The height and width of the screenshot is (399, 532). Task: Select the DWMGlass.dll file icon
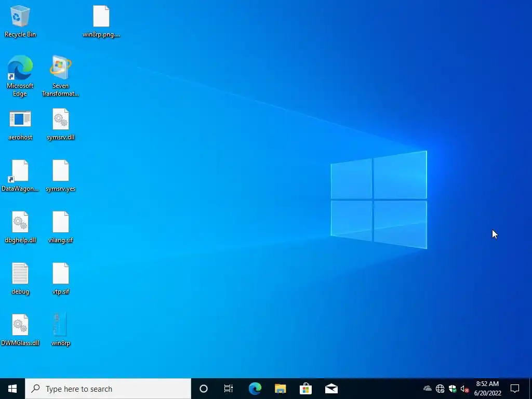(20, 330)
